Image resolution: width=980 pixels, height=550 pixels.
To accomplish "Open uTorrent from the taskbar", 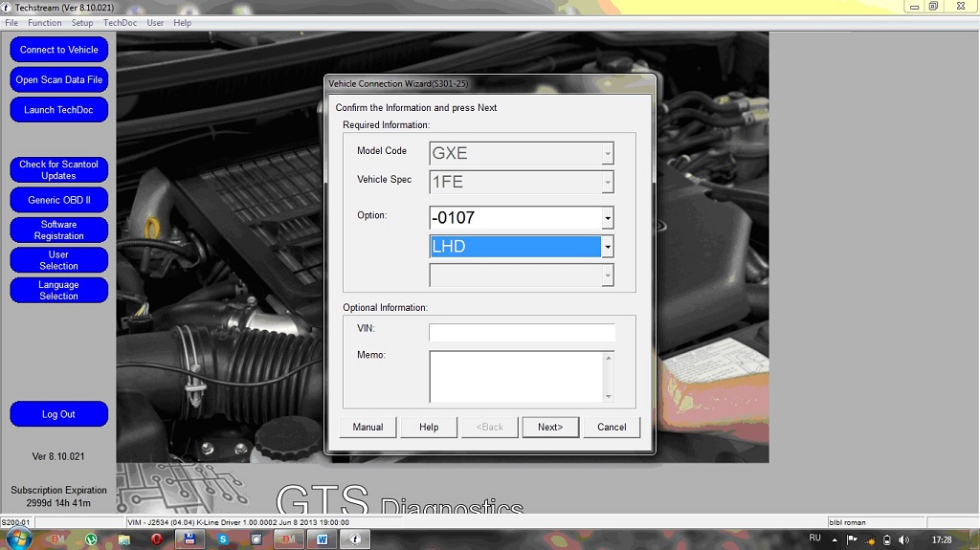I will point(91,539).
